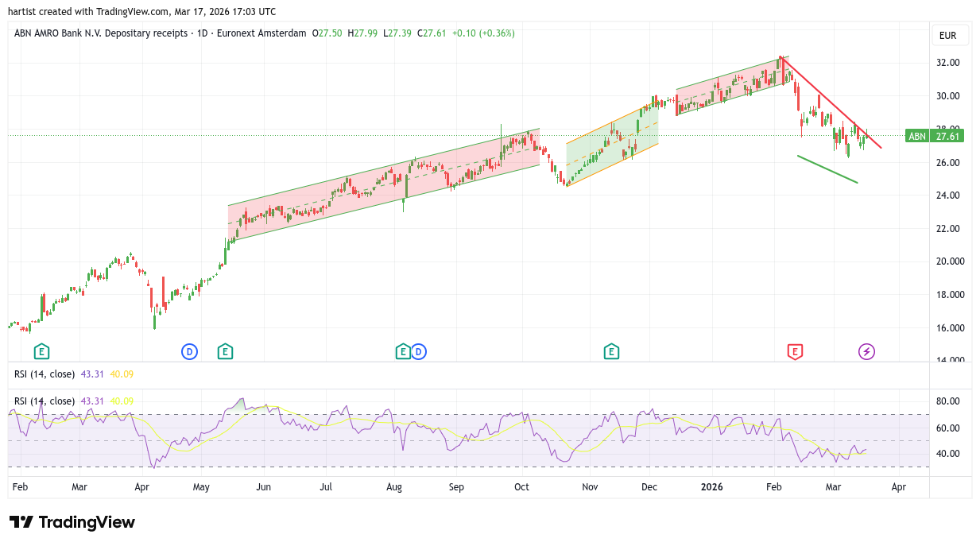
Task: Click the purple lightning event marker
Action: [866, 351]
